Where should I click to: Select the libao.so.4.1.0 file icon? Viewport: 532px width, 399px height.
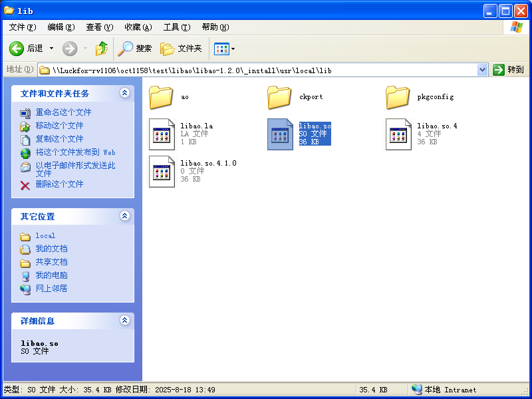pyautogui.click(x=162, y=172)
